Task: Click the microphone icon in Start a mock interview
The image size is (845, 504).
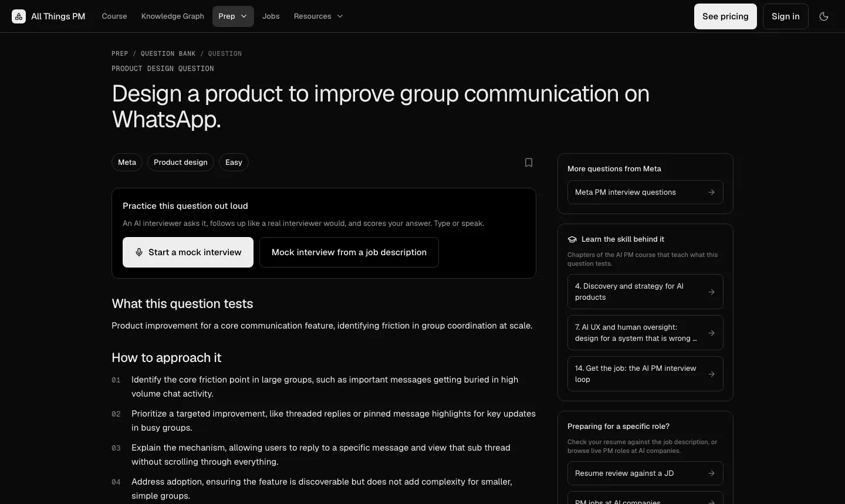Action: pyautogui.click(x=139, y=252)
